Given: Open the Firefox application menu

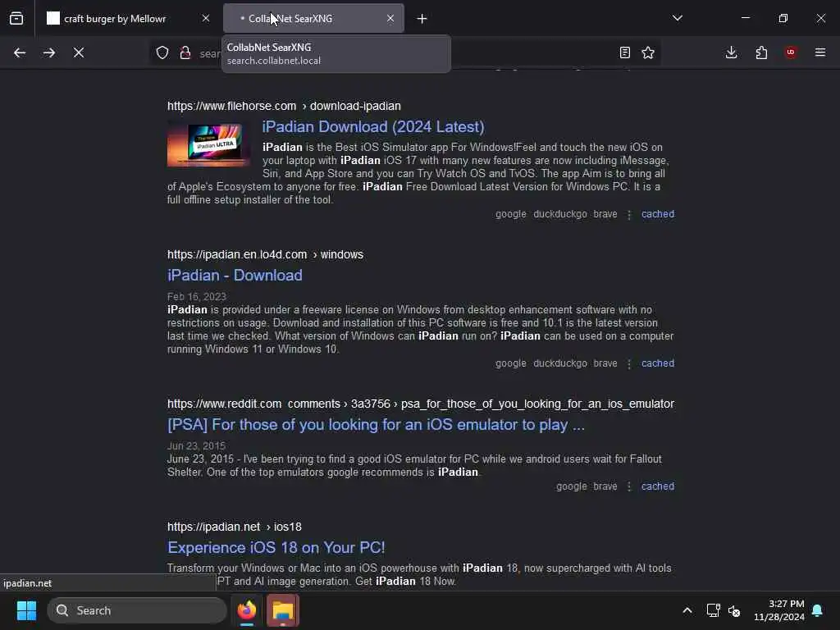Looking at the screenshot, I should (x=820, y=52).
